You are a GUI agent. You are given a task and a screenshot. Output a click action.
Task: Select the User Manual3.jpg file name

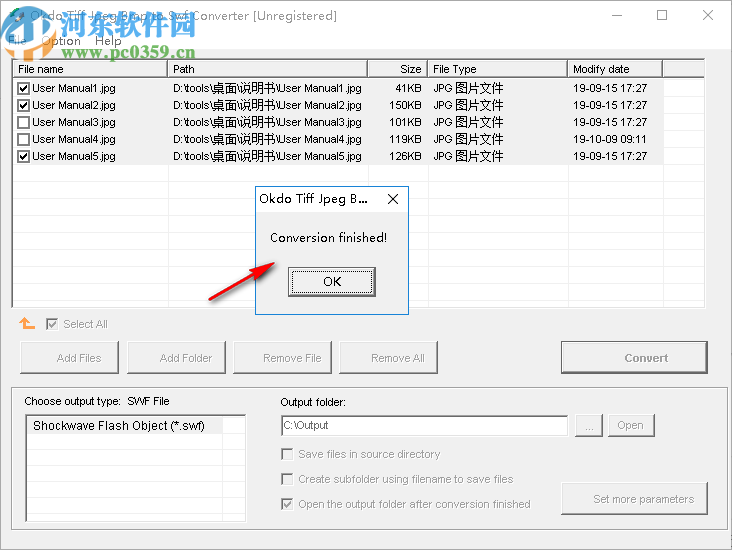click(x=74, y=122)
